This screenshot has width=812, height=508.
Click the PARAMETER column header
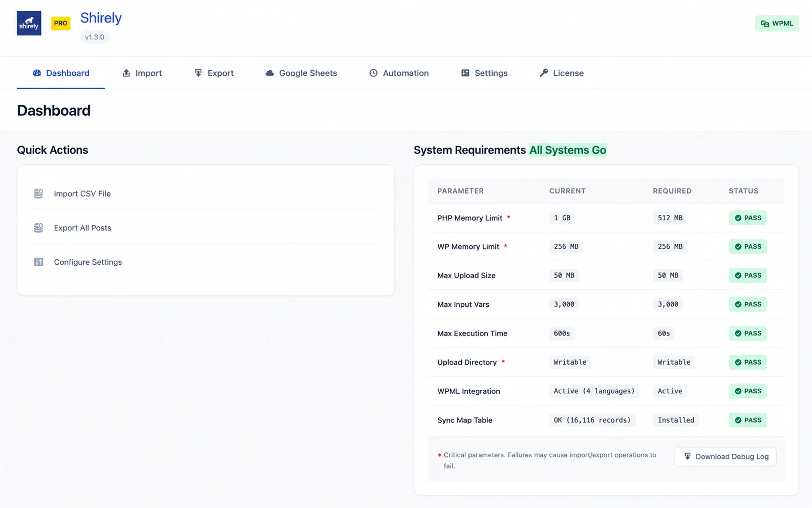tap(460, 191)
